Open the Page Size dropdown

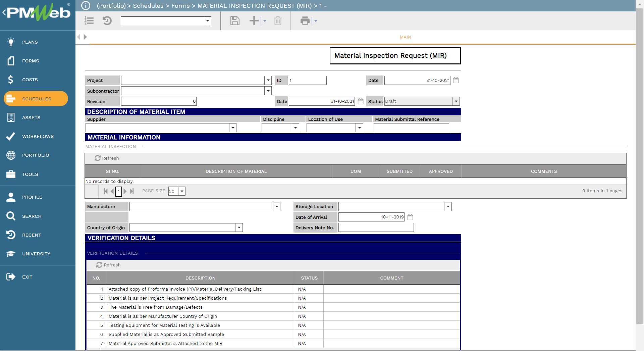coord(181,191)
